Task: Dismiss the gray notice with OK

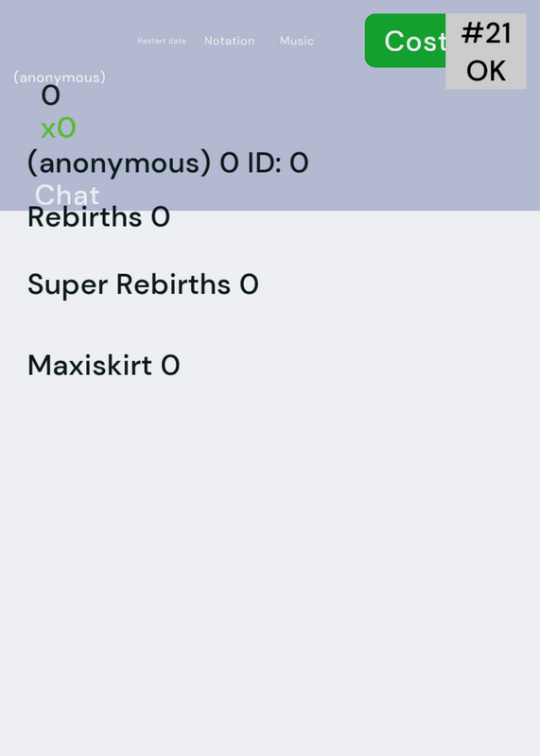Action: click(486, 70)
